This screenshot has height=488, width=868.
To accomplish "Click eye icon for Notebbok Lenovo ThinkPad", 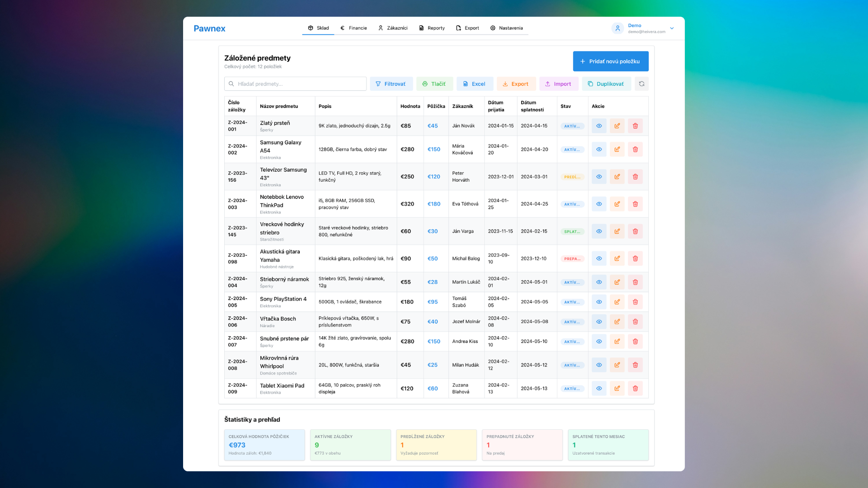I will 599,204.
